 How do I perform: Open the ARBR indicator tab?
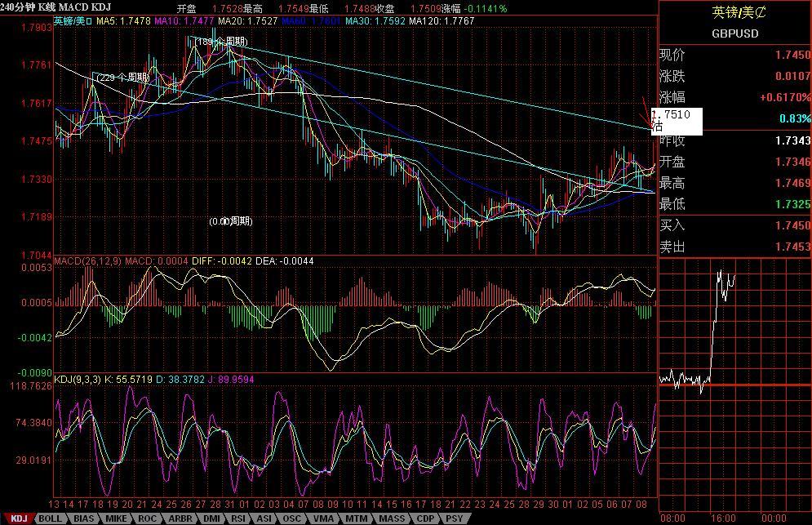pyautogui.click(x=179, y=518)
